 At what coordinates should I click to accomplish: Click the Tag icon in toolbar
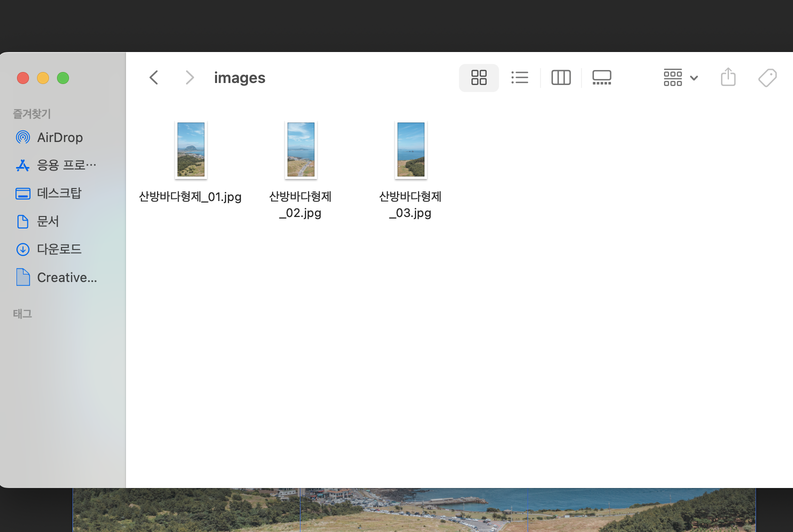tap(767, 77)
